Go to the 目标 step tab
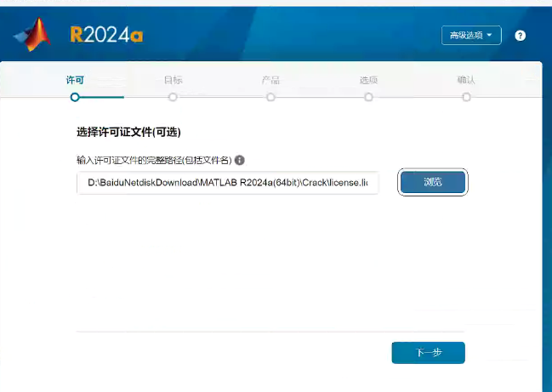The width and height of the screenshot is (552, 392). tap(173, 80)
